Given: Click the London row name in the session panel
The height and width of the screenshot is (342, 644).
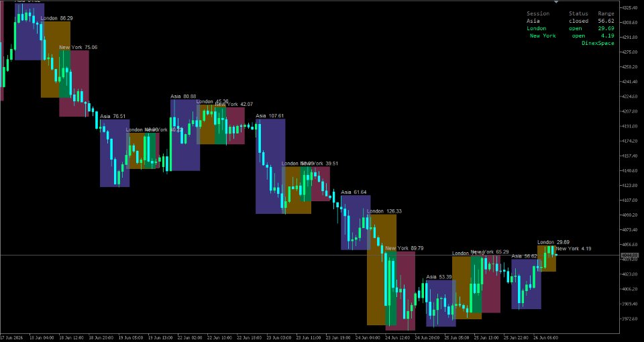Looking at the screenshot, I should click(537, 28).
